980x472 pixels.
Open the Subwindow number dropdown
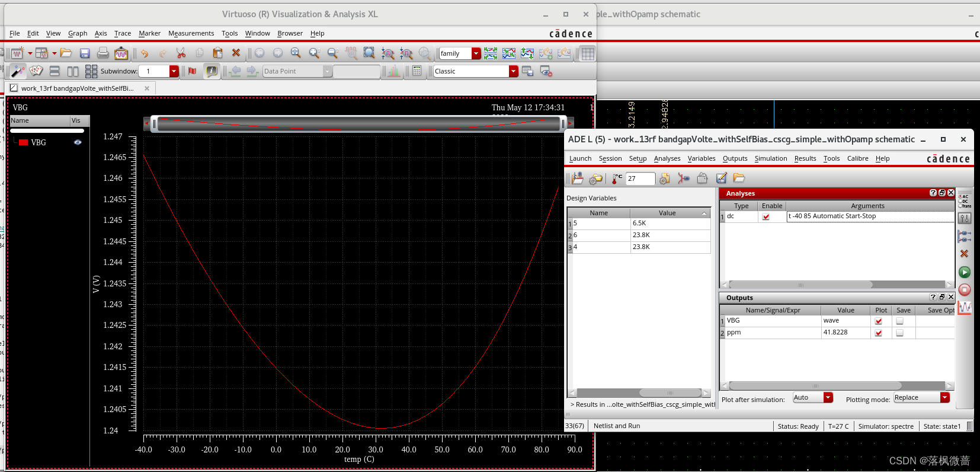[x=174, y=71]
